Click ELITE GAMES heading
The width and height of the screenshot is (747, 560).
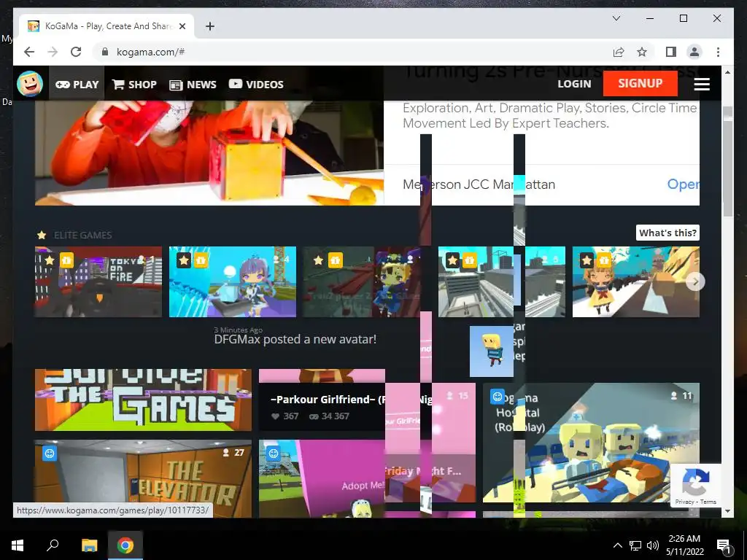[x=83, y=235]
